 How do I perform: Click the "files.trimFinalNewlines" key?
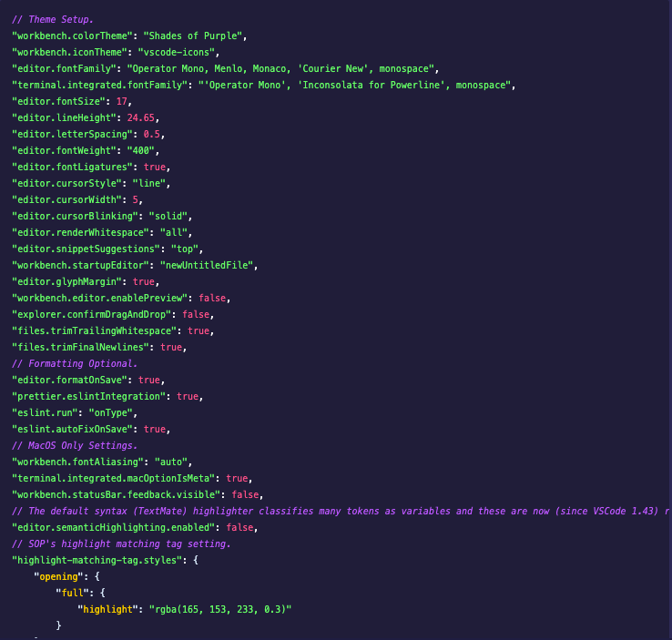(x=80, y=348)
